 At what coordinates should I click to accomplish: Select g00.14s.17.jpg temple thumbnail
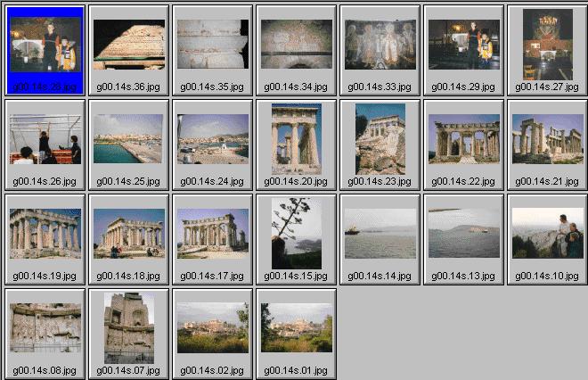click(212, 234)
